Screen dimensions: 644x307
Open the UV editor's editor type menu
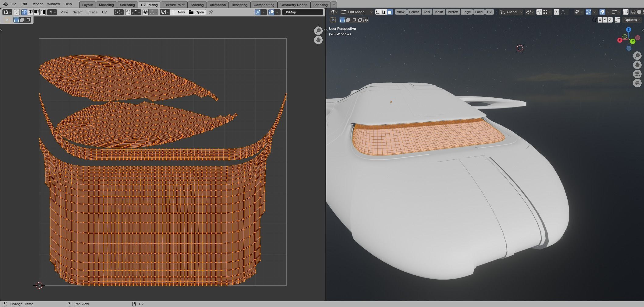point(7,12)
